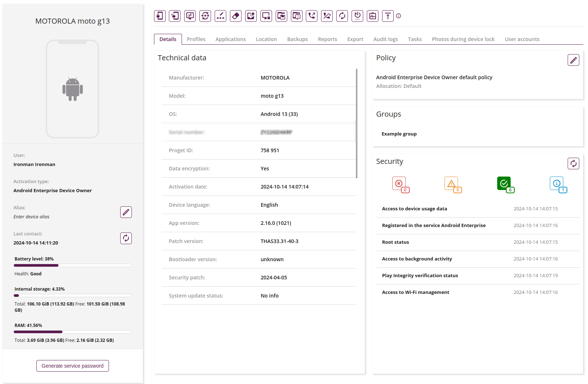588x384 pixels.
Task: Click the Proget ID value 758 951
Action: 270,150
